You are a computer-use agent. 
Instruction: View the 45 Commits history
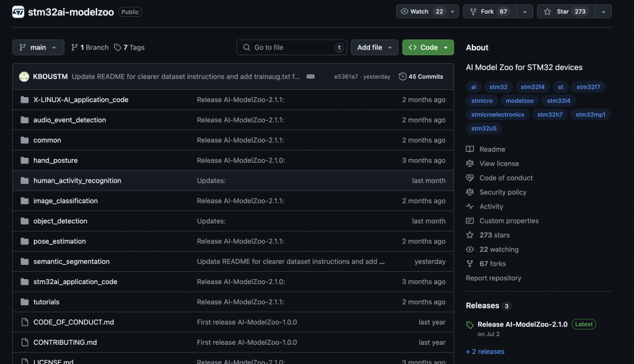click(420, 76)
